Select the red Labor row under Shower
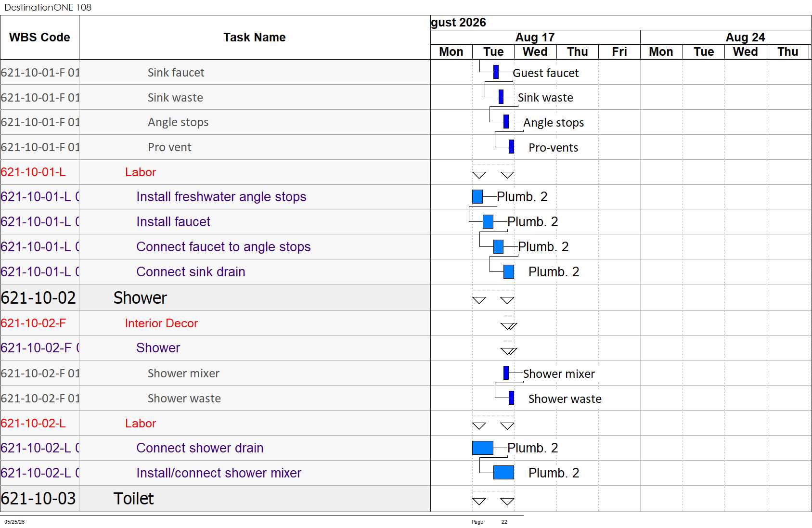812x528 pixels. tap(215, 423)
